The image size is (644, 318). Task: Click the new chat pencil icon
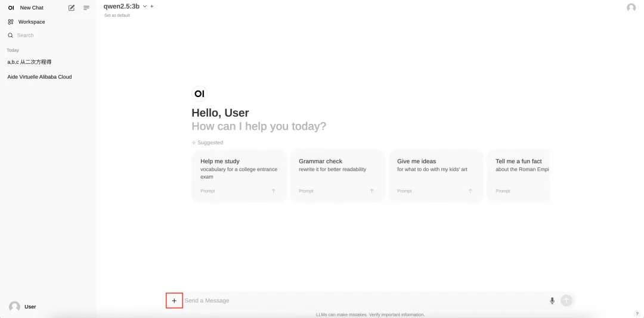[x=72, y=8]
